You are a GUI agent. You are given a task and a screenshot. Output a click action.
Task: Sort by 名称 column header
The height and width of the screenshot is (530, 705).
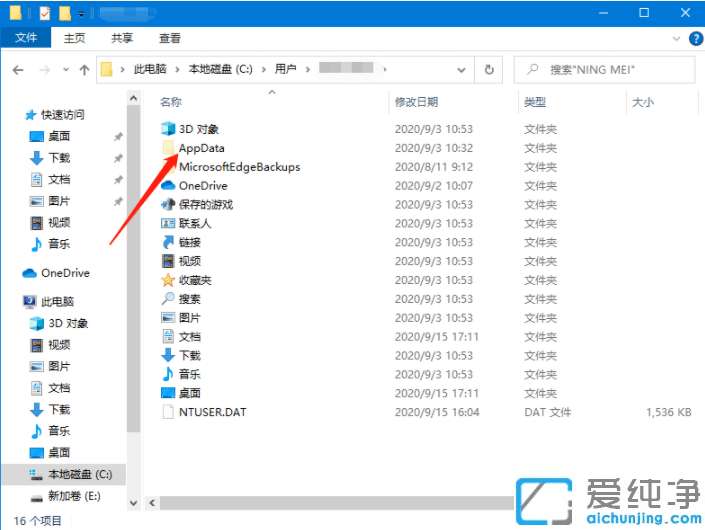[171, 102]
